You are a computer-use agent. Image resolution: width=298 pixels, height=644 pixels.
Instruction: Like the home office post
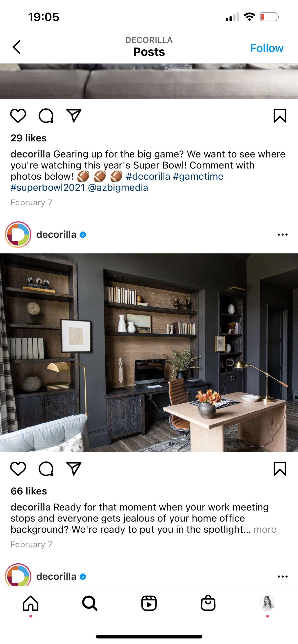tap(18, 469)
